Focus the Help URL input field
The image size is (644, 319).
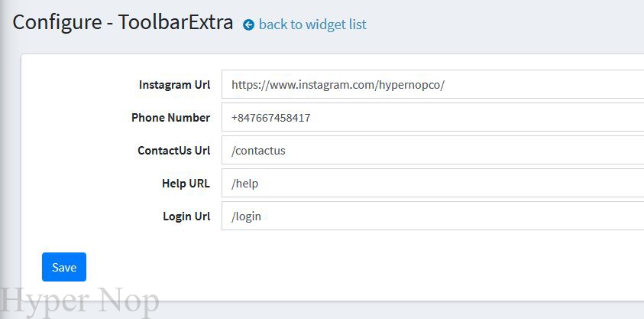coord(433,183)
